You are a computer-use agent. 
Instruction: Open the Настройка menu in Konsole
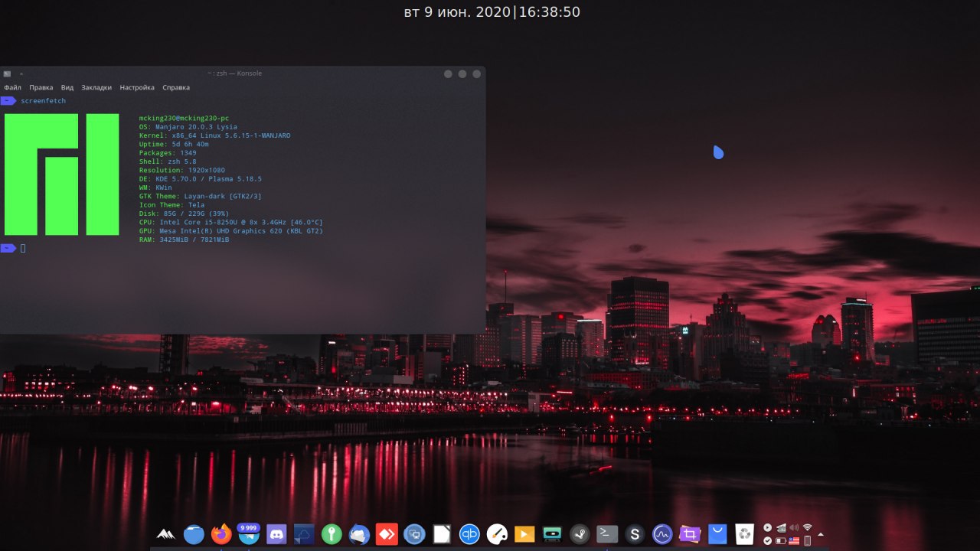[x=137, y=87]
